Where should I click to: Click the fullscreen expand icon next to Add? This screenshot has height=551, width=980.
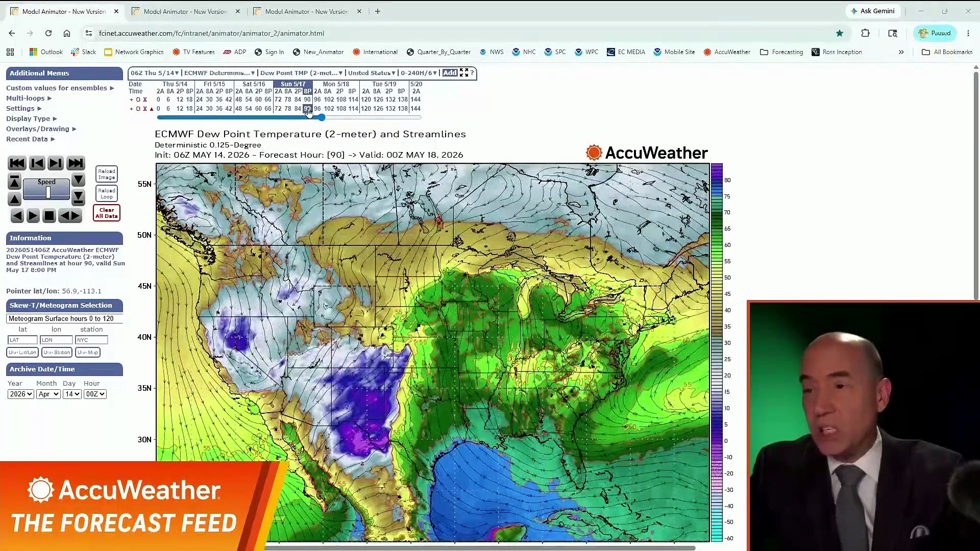point(463,73)
